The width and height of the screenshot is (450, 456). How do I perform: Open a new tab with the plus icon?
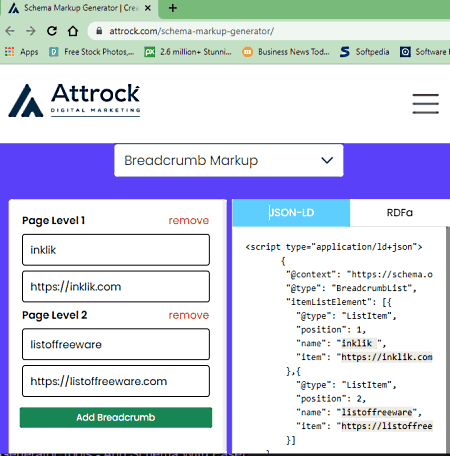[x=173, y=8]
